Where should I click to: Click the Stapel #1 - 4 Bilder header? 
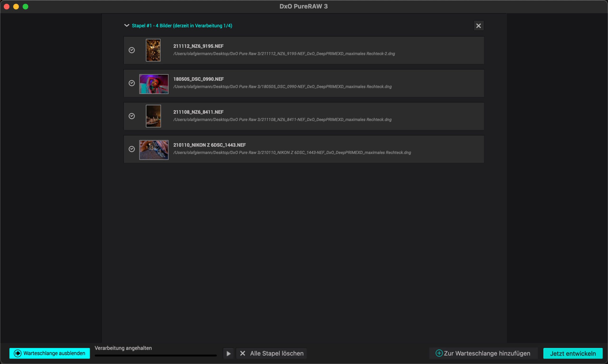pos(182,26)
